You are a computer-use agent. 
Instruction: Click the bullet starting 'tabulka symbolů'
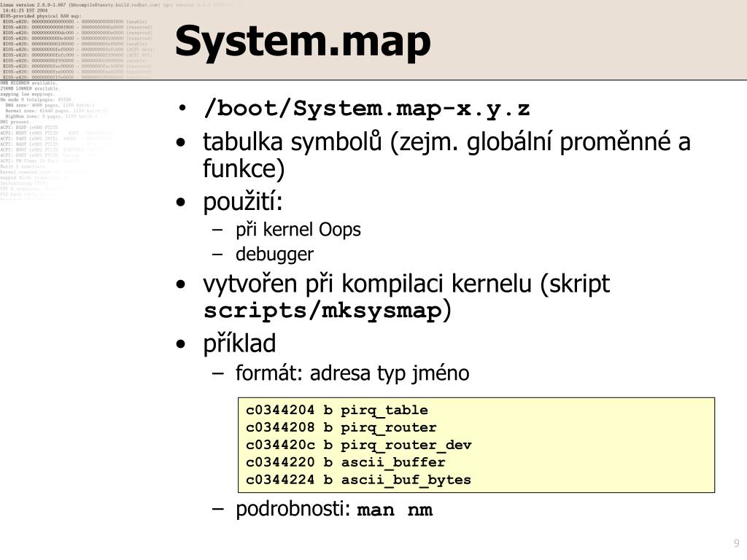point(446,155)
